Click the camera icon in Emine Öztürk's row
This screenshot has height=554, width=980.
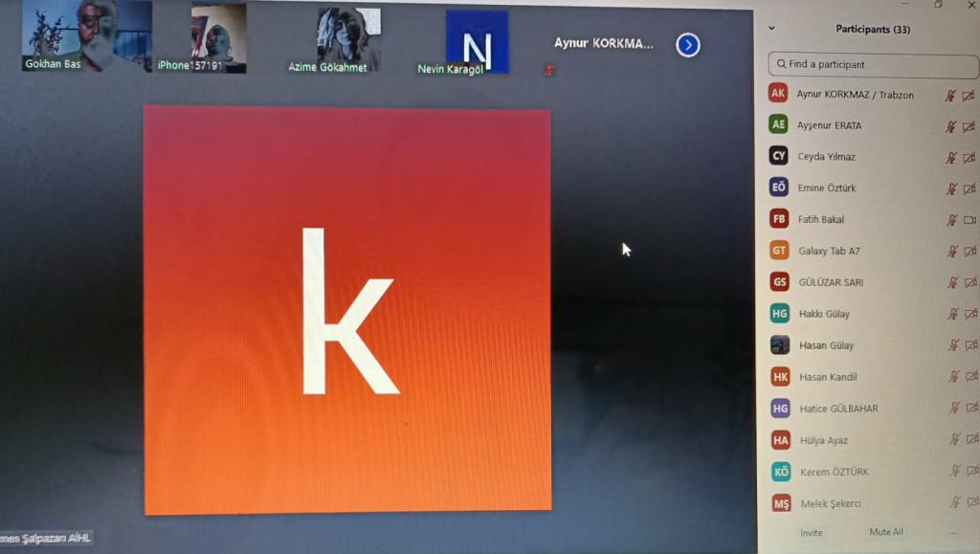[970, 188]
